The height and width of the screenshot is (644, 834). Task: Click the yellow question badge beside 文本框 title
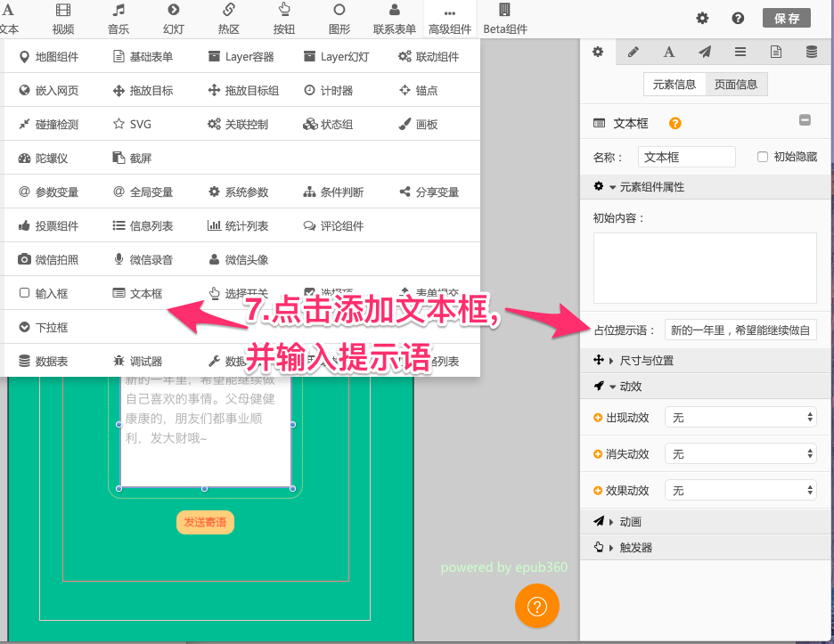point(675,123)
